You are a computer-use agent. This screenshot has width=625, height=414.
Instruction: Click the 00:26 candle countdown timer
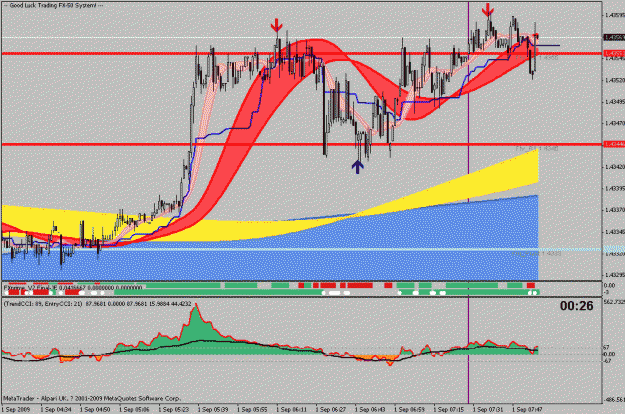click(576, 306)
